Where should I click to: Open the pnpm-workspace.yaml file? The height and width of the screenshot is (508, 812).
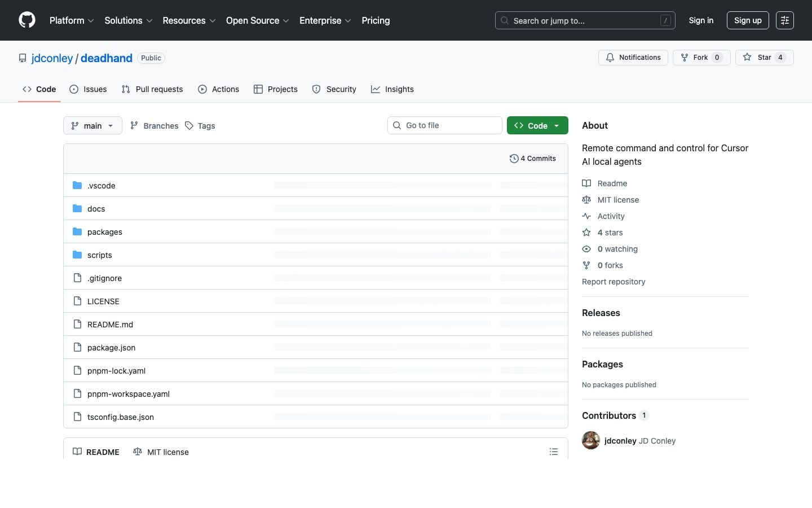(x=129, y=393)
